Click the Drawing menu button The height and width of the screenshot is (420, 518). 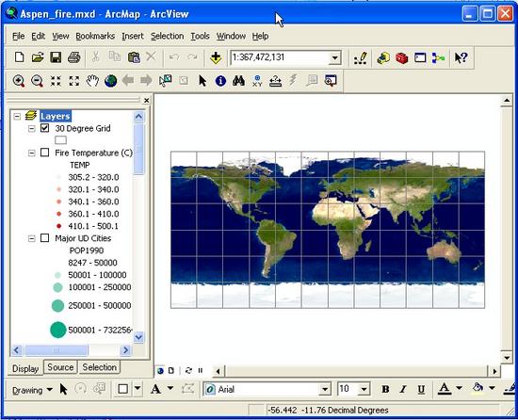[32, 390]
